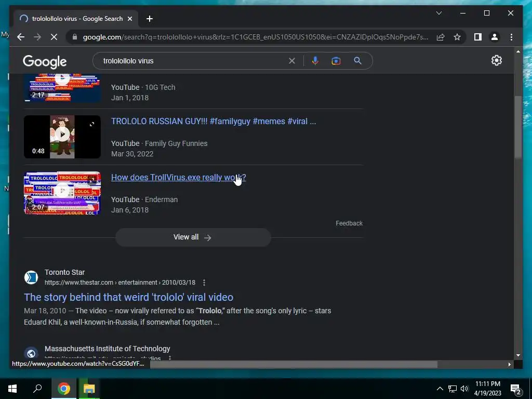
Task: Play the Enderman TrollVirus video thumbnail
Action: click(x=62, y=193)
